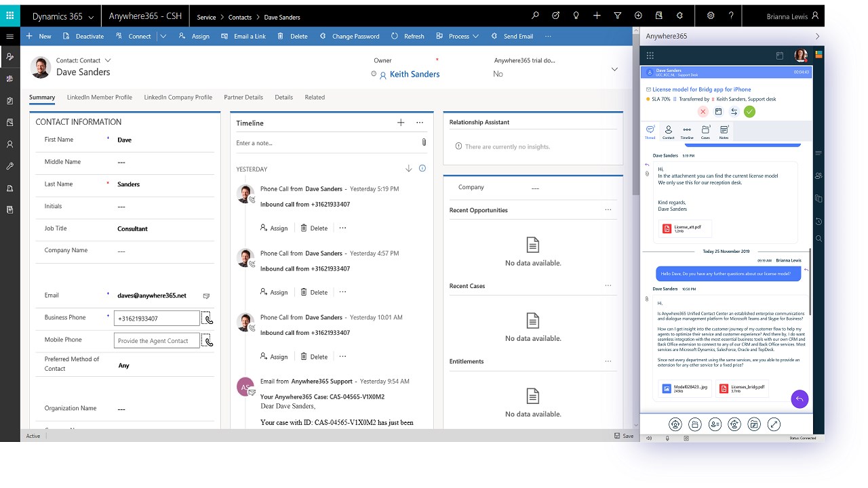Click Save in the bottom status bar
Image resolution: width=868 pixels, height=488 pixels.
coord(624,436)
